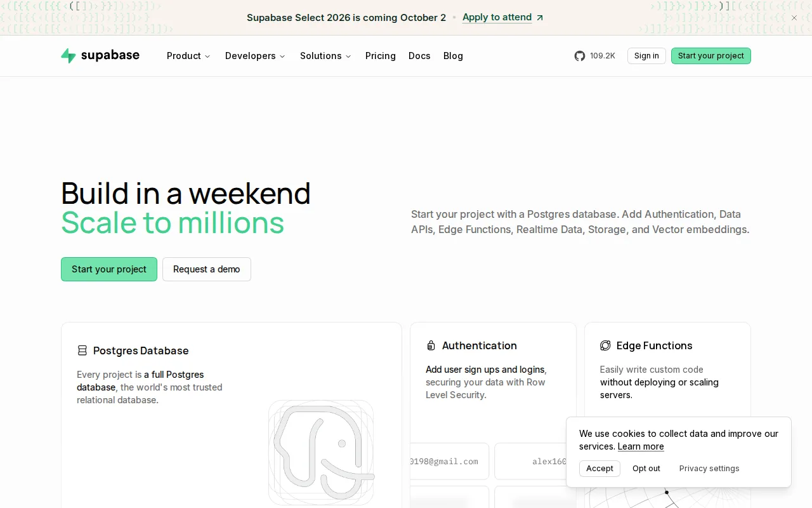Expand the Solutions dropdown menu
The height and width of the screenshot is (508, 812).
[x=325, y=56]
